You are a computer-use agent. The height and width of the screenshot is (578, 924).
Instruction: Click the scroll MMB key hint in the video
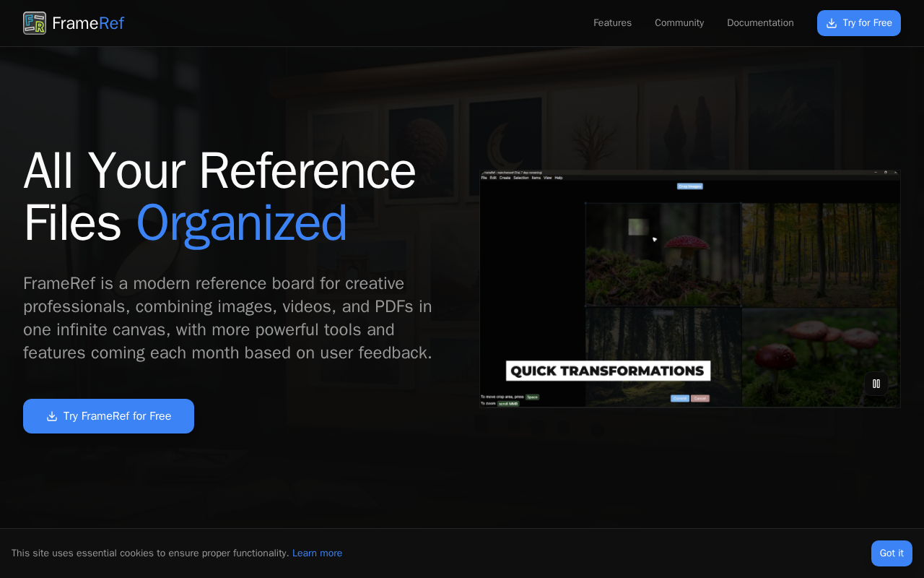pyautogui.click(x=508, y=404)
